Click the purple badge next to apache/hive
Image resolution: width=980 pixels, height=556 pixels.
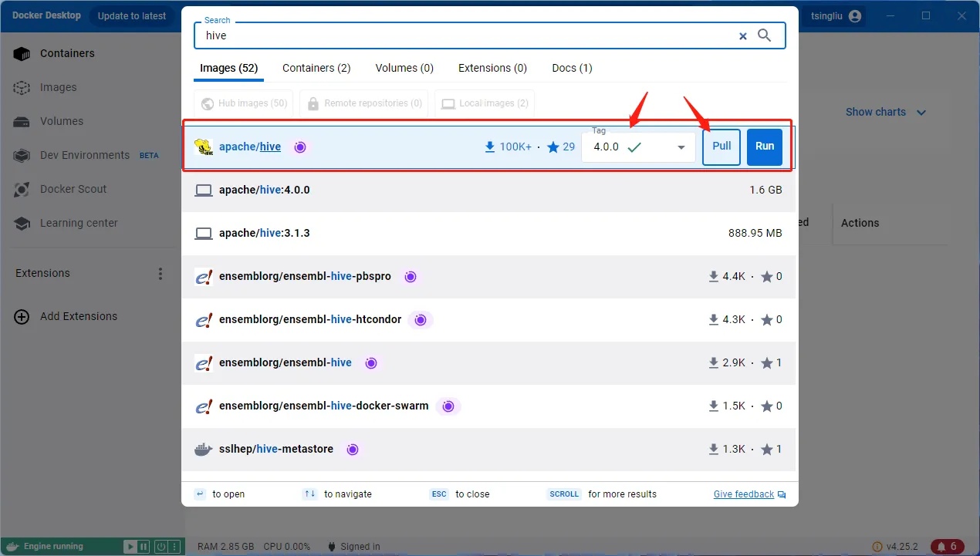300,147
